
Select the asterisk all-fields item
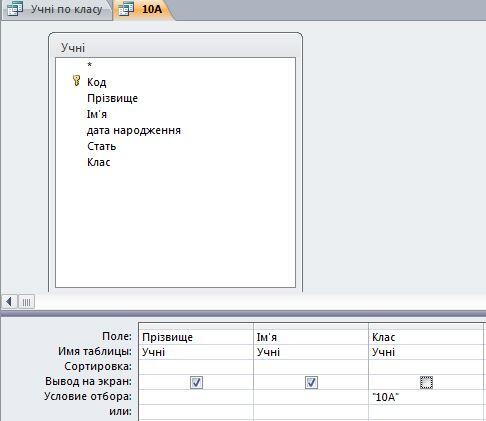pos(89,65)
